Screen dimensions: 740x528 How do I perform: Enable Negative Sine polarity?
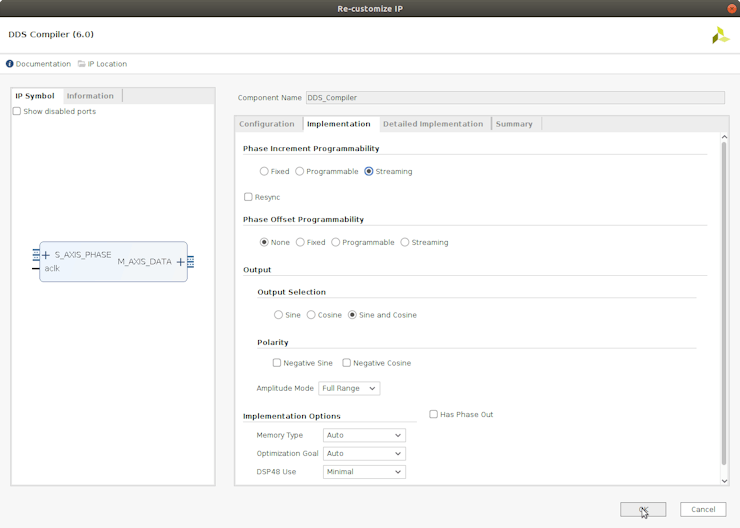277,363
